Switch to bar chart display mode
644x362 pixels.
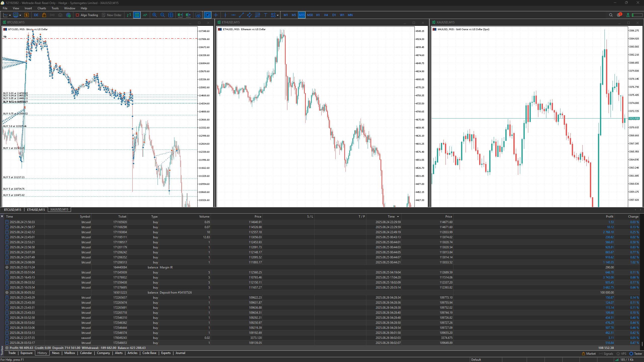(x=129, y=15)
